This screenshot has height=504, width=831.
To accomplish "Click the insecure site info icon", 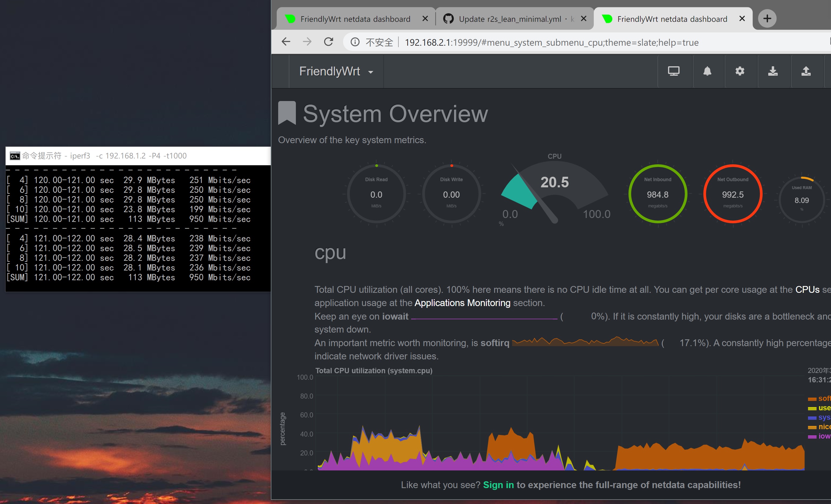I will [x=355, y=42].
